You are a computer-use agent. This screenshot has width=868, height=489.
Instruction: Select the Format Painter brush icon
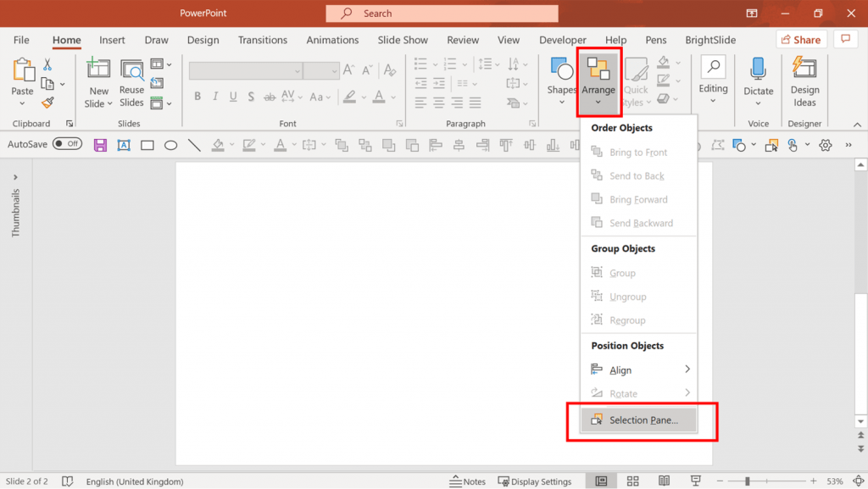tap(47, 103)
